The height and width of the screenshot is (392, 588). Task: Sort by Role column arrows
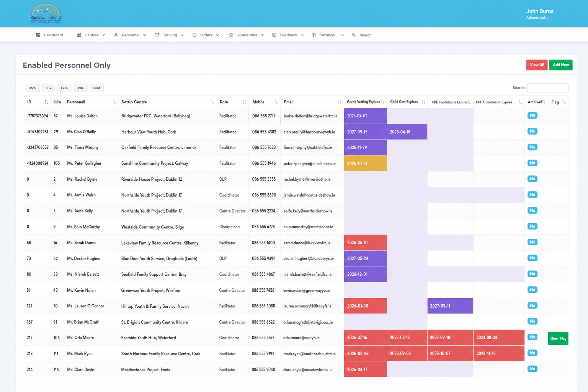click(x=244, y=102)
